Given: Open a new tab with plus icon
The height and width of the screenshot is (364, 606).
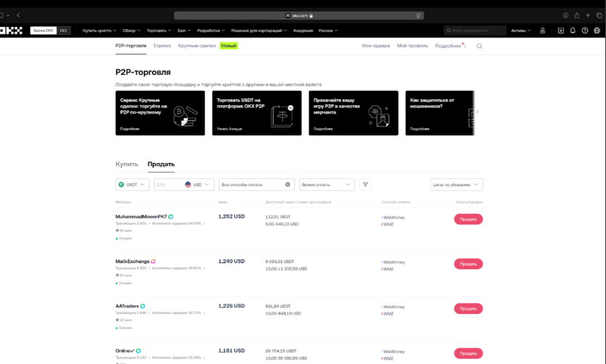Looking at the screenshot, I should tap(588, 15).
